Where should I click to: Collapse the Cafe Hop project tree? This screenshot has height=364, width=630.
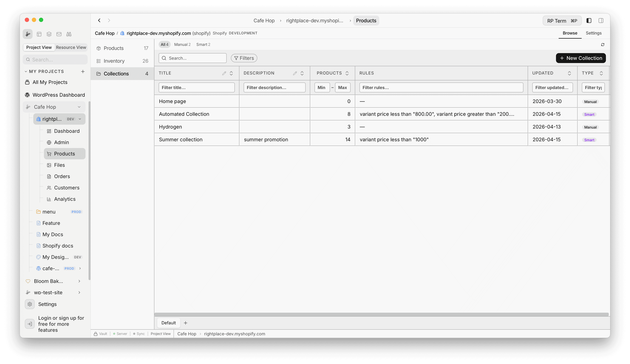(79, 107)
